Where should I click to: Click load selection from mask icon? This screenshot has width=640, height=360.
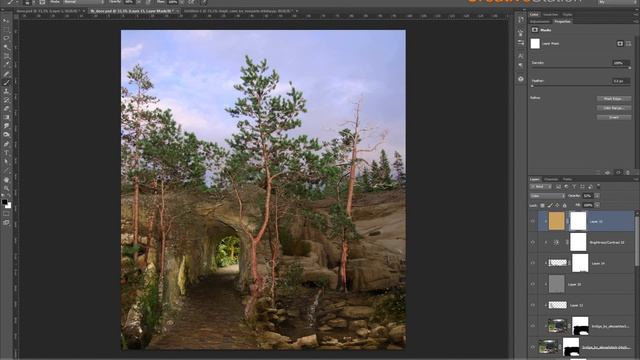click(x=598, y=173)
